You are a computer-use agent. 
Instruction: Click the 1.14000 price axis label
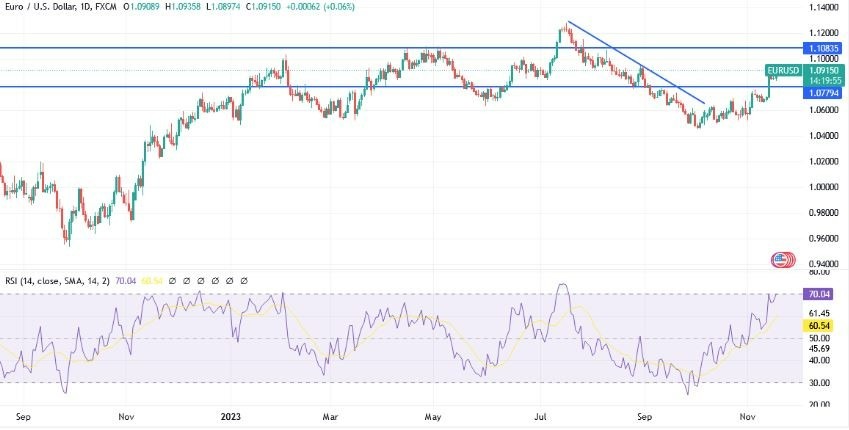[x=824, y=8]
